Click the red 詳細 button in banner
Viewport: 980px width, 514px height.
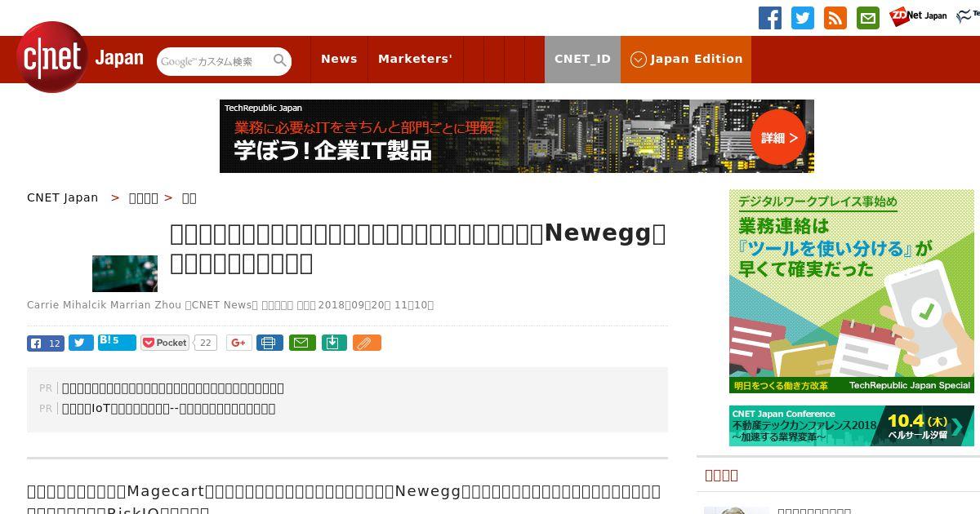tap(777, 137)
